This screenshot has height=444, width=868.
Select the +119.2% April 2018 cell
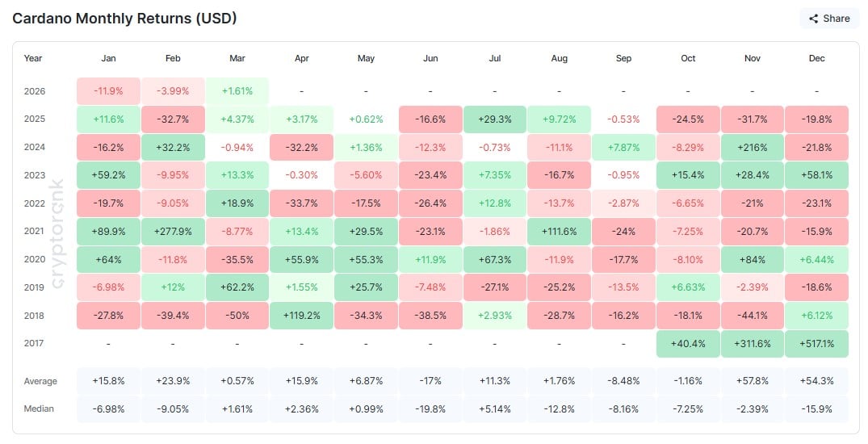click(x=301, y=315)
